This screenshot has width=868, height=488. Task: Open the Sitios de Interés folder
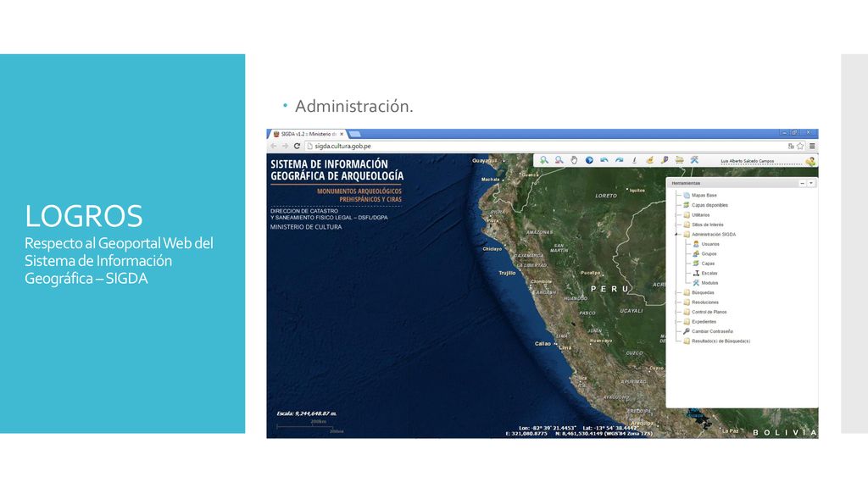[x=708, y=225]
